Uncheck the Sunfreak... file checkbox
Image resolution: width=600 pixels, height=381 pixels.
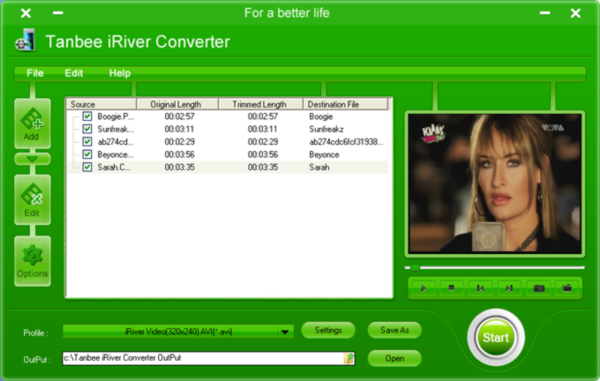click(x=87, y=129)
